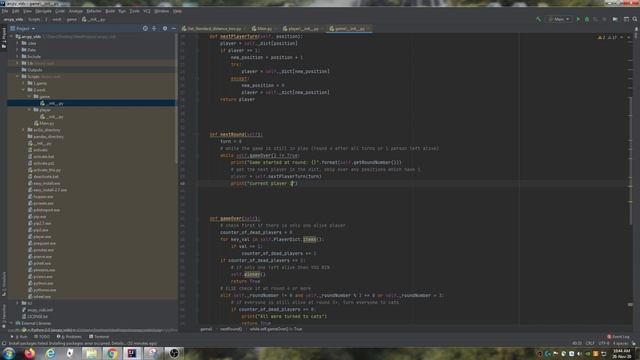Open the VCS menu
This screenshot has height=360, width=640.
coord(147,11)
